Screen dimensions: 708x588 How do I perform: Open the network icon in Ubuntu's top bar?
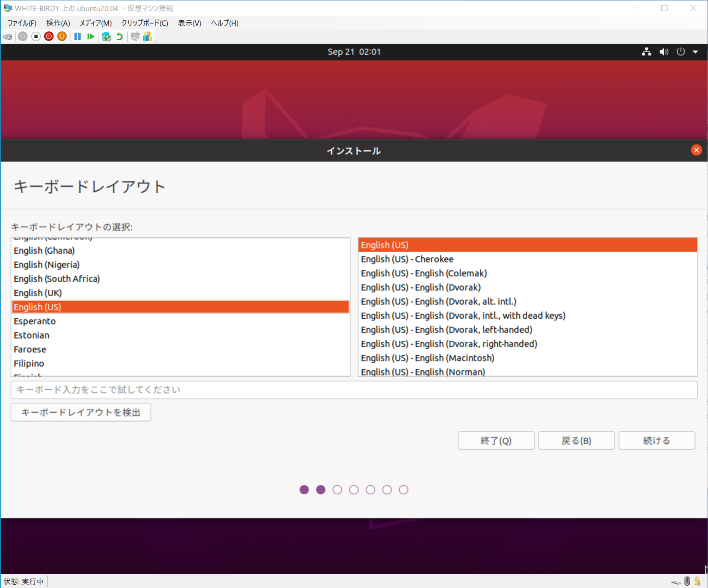(646, 52)
